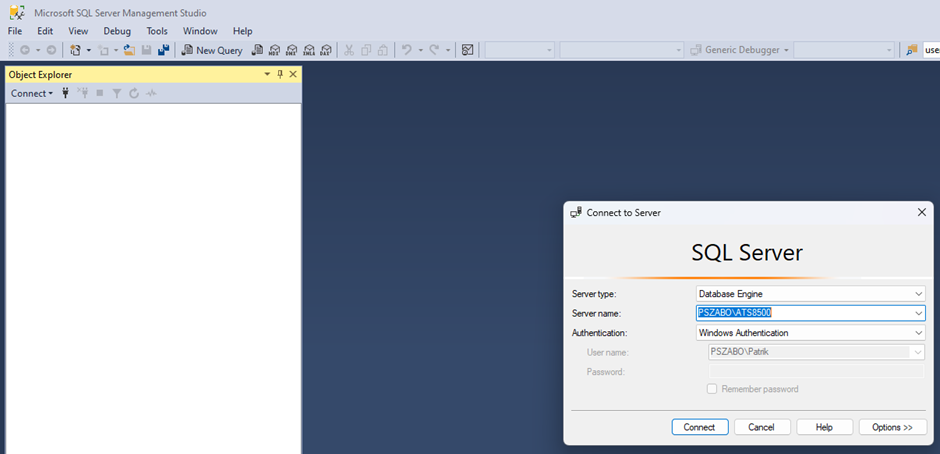Click the Navigate Forward arrow icon
The width and height of the screenshot is (940, 454).
click(x=51, y=50)
